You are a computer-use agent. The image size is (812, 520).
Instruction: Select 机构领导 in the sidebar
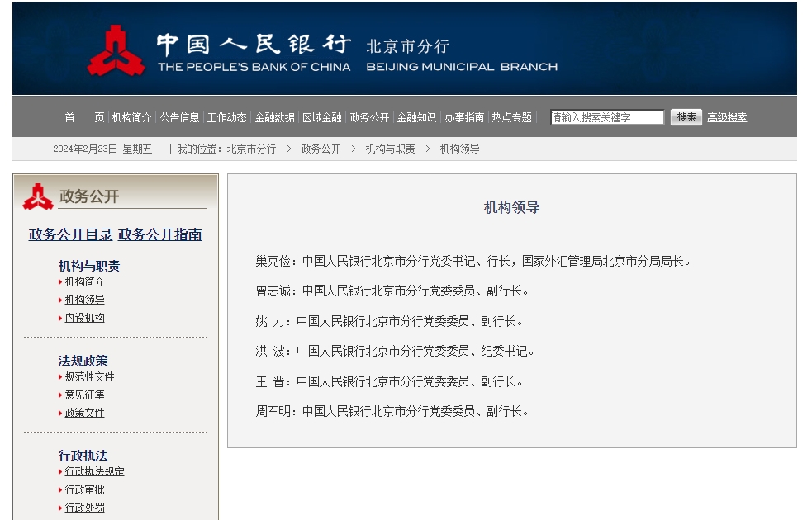coord(85,299)
